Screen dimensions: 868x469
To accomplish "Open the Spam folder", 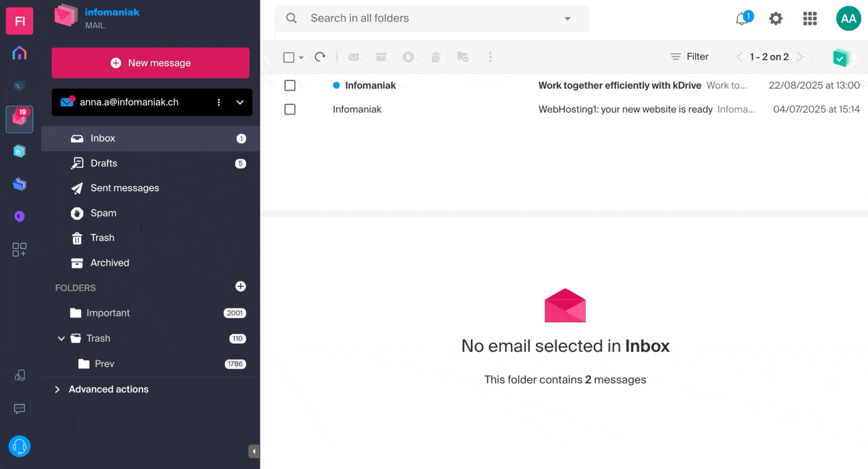I will point(150,214).
